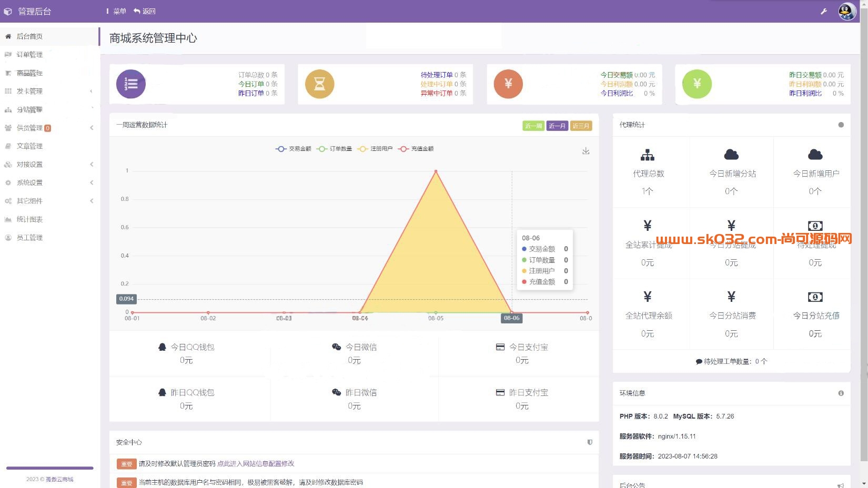Click the 返回 back button in top bar
Image resolution: width=868 pixels, height=488 pixels.
(144, 11)
